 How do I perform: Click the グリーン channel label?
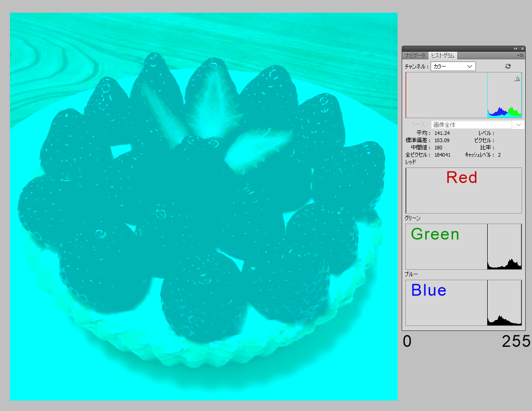click(413, 218)
